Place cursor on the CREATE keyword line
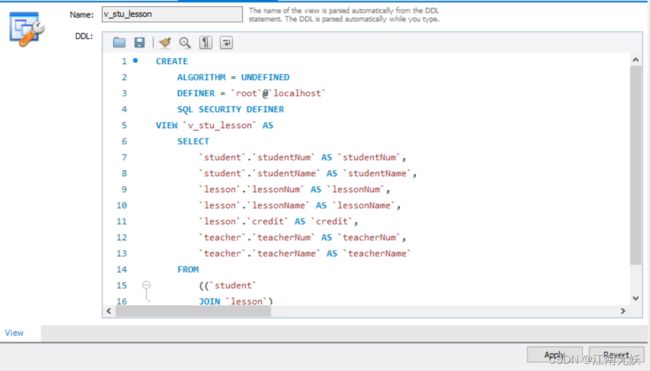 point(172,61)
